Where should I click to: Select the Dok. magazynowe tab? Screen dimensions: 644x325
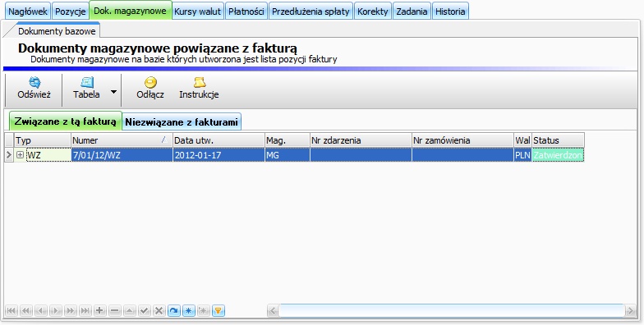click(130, 11)
